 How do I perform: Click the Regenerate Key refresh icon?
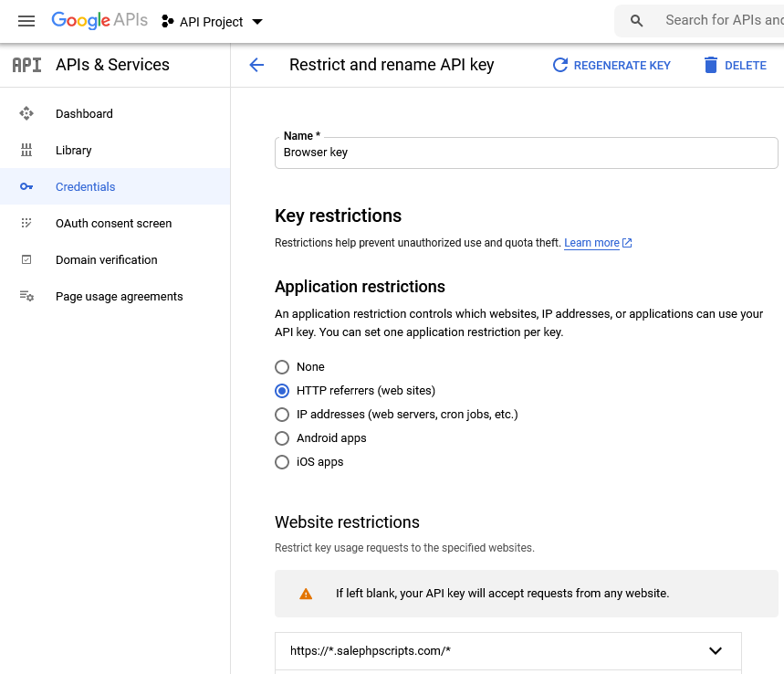point(560,65)
